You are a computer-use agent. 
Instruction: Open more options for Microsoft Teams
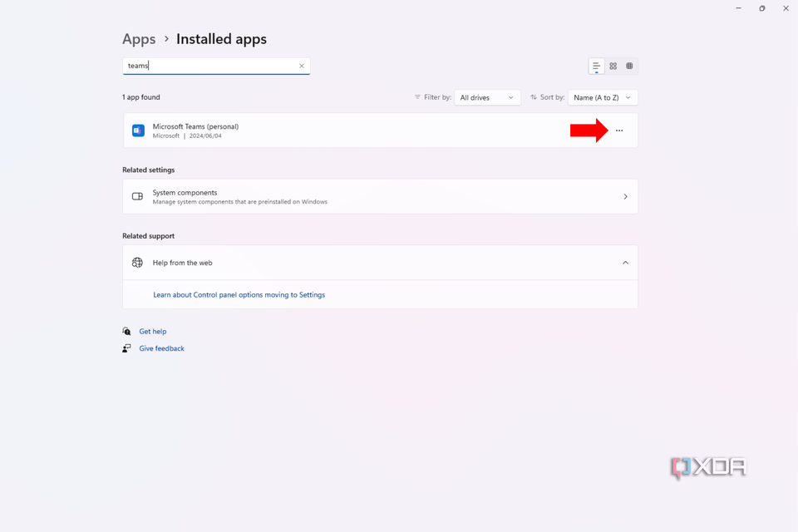click(x=619, y=131)
